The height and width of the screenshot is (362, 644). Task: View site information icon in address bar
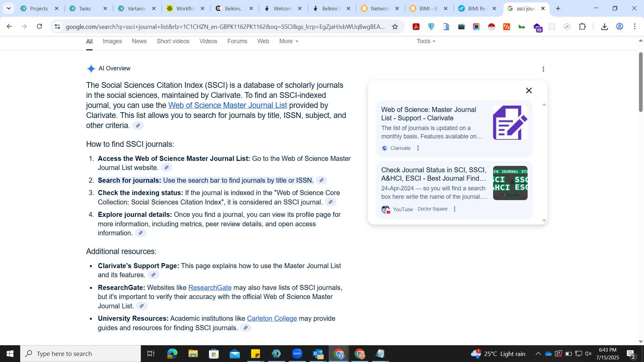[x=57, y=26]
